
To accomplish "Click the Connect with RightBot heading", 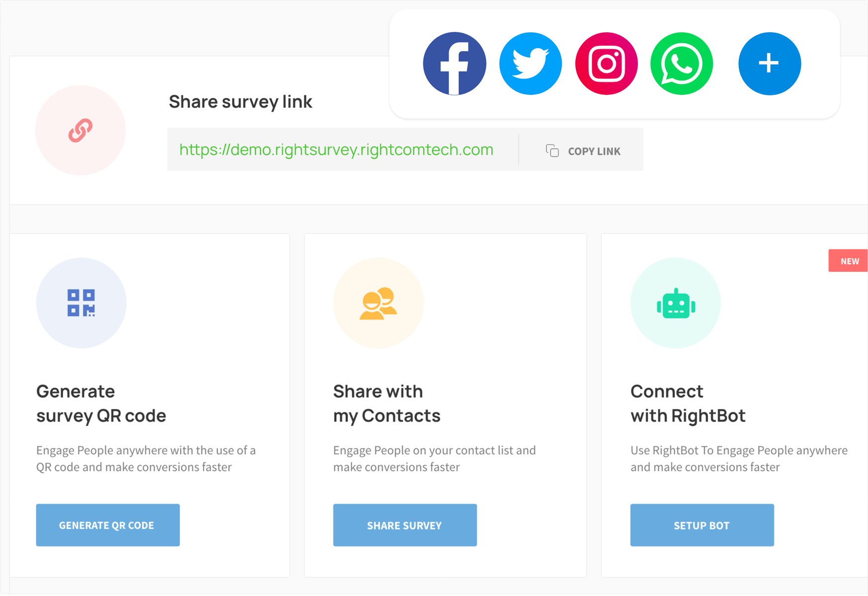I will pos(688,403).
